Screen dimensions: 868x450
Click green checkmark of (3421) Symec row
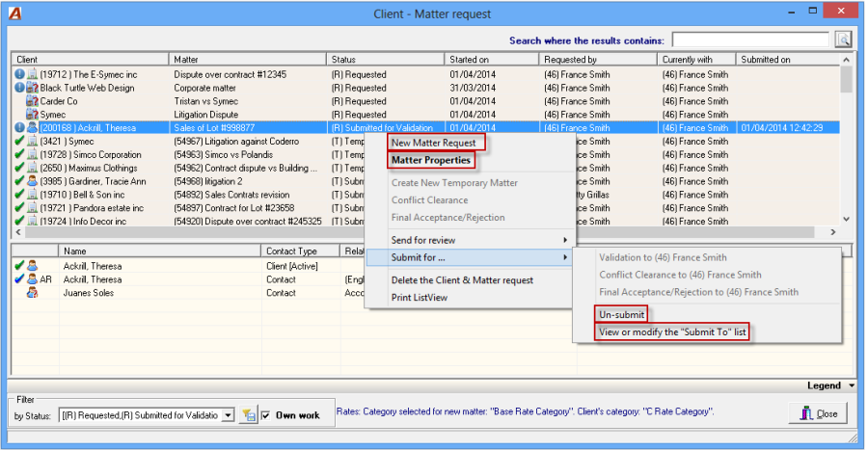pyautogui.click(x=19, y=141)
